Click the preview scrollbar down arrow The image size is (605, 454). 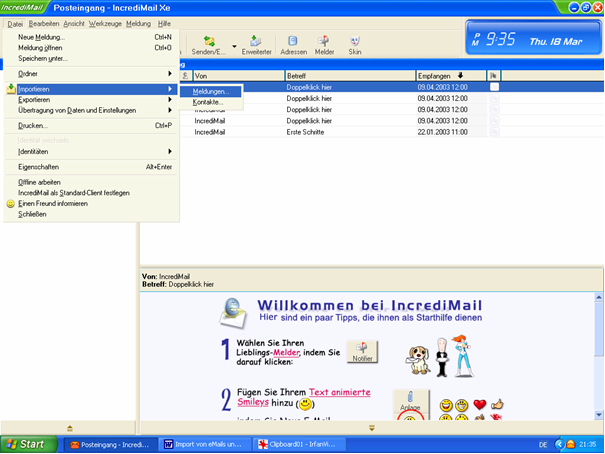599,415
